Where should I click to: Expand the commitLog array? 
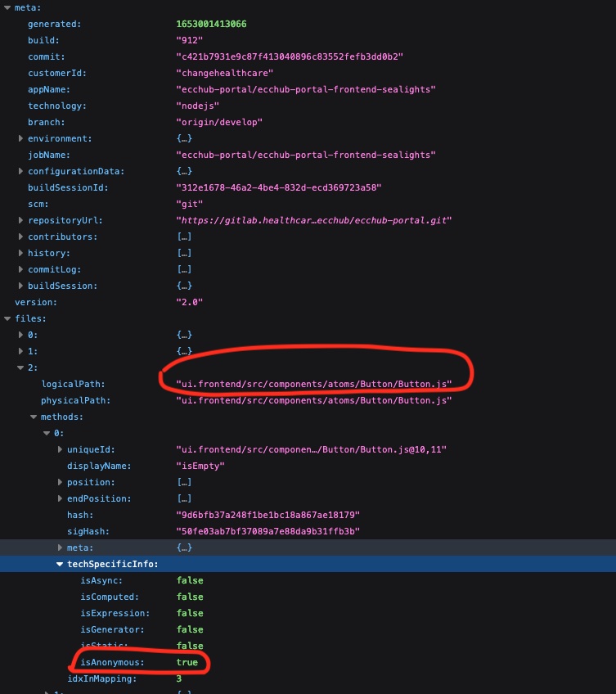pyautogui.click(x=21, y=269)
